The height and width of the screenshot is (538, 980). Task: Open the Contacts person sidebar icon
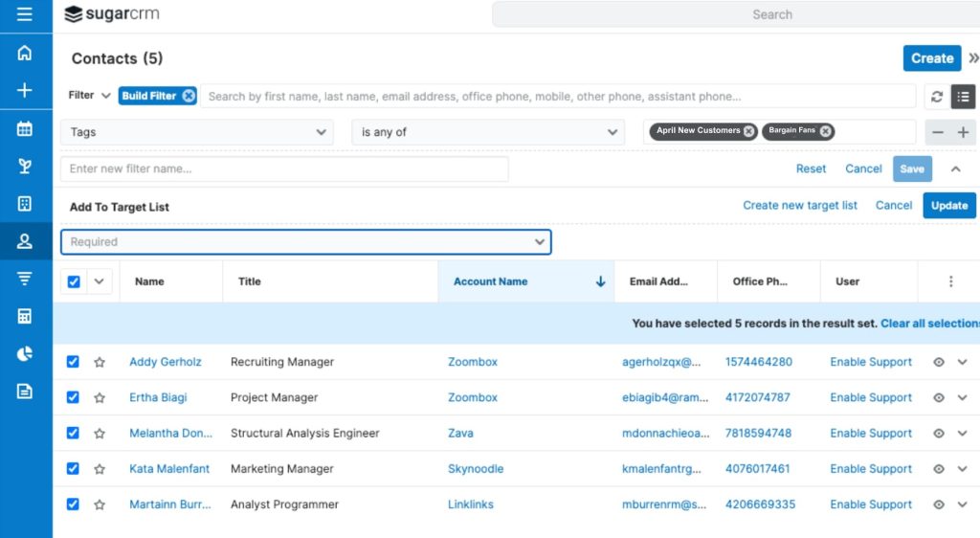tap(24, 241)
